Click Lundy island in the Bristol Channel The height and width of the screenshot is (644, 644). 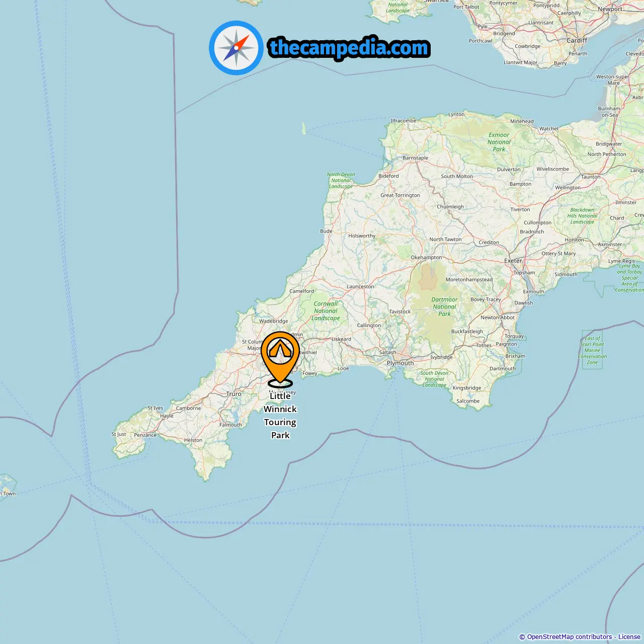(x=303, y=128)
